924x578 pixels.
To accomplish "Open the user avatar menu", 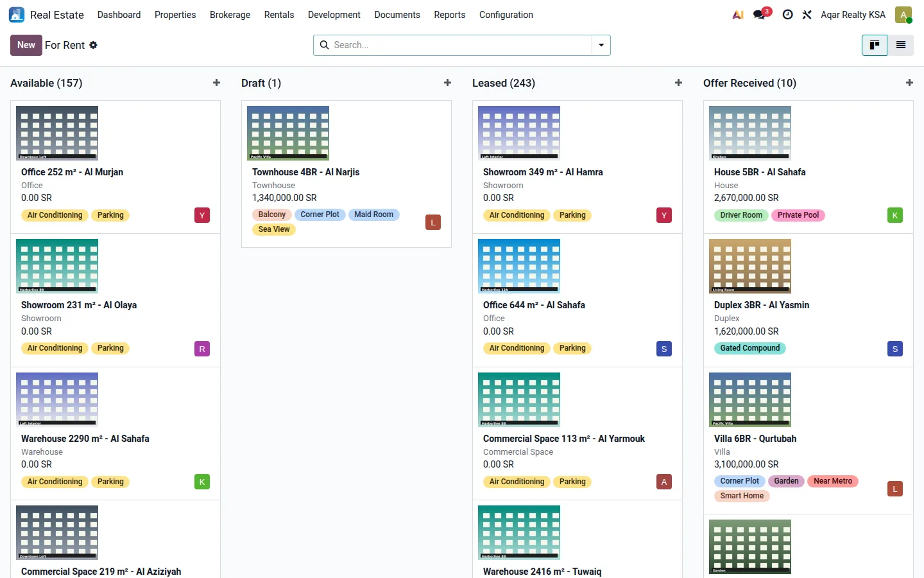I will (x=903, y=15).
